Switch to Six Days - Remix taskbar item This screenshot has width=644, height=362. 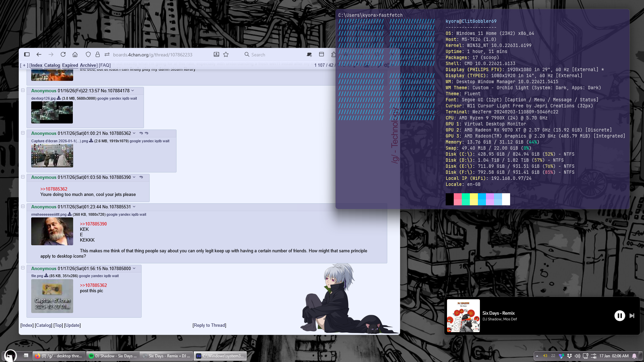coord(166,356)
